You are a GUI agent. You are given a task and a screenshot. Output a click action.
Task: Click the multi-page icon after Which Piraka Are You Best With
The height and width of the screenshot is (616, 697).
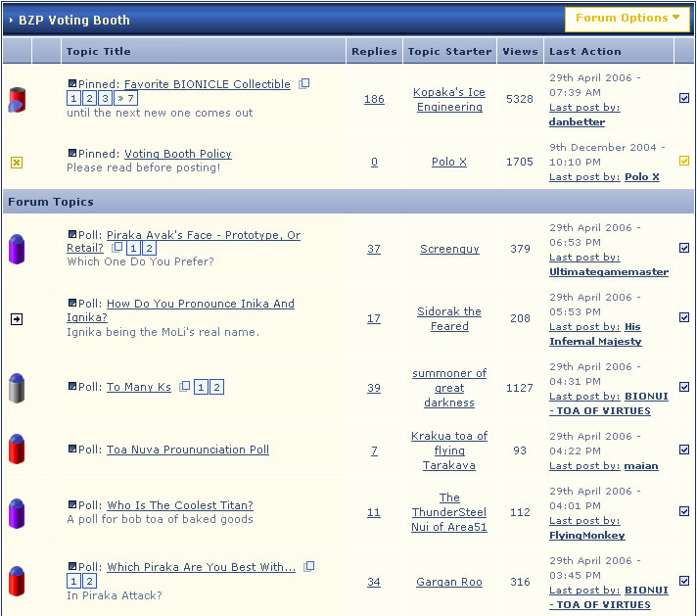tap(309, 567)
